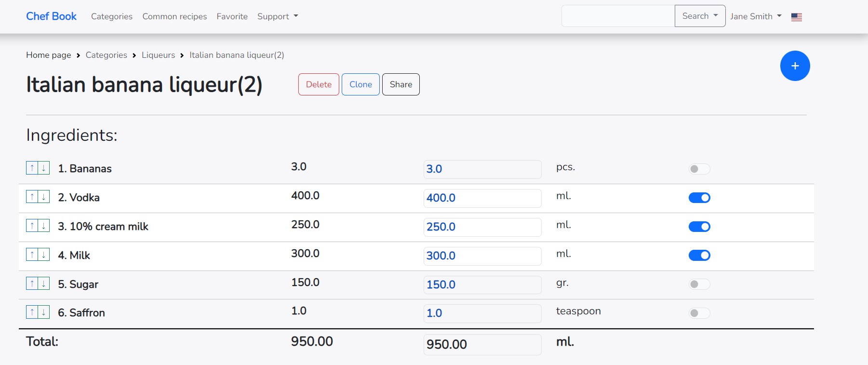
Task: Disable the Vodka toggle switch
Action: click(699, 198)
